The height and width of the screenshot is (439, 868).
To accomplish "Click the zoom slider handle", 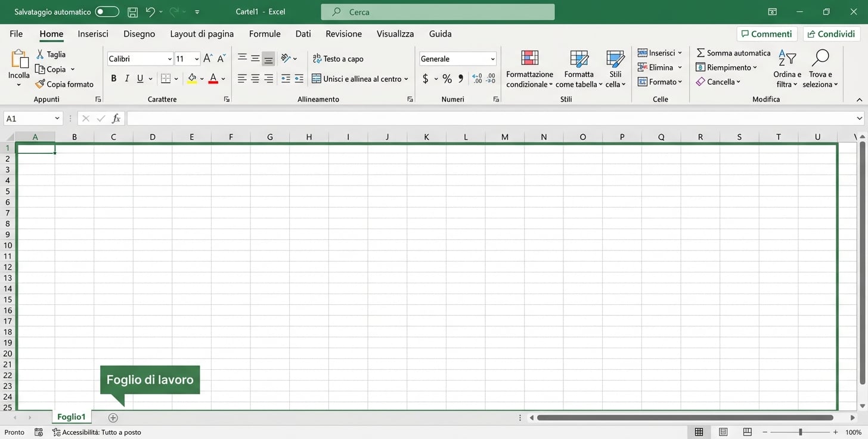I will pyautogui.click(x=800, y=432).
